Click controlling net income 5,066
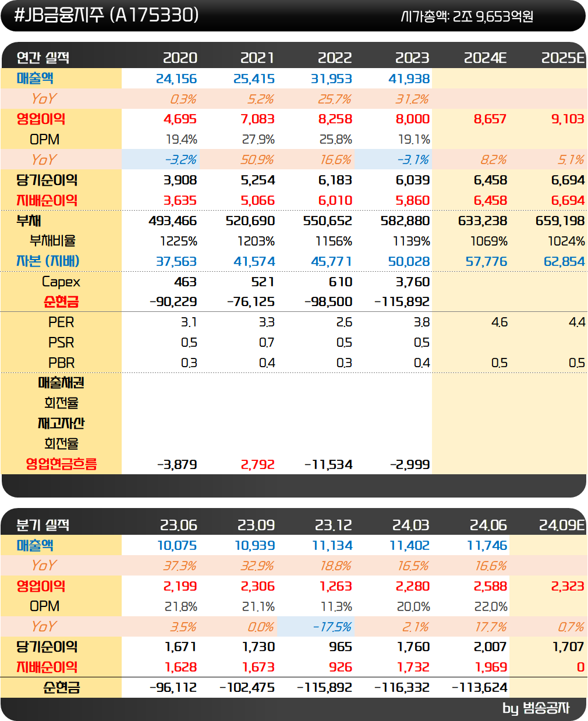Screen dimensions: 588x721 257,200
